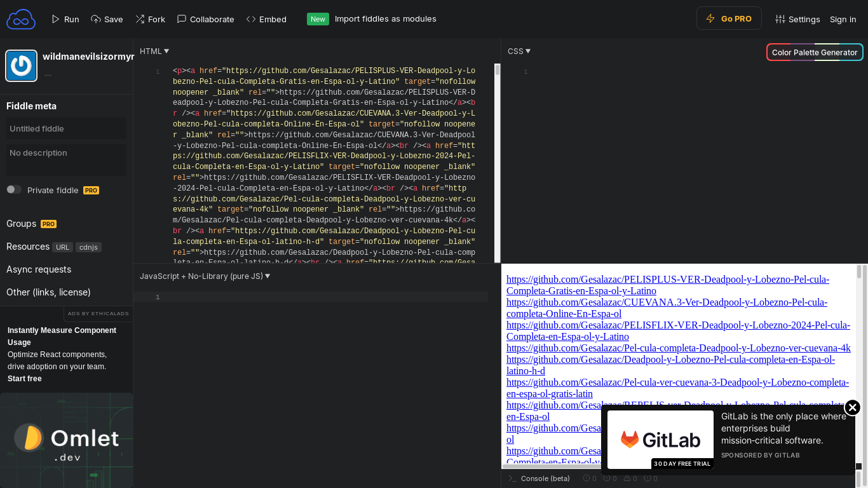The image size is (868, 488).
Task: Click the PRO badge next to Groups
Action: (48, 224)
